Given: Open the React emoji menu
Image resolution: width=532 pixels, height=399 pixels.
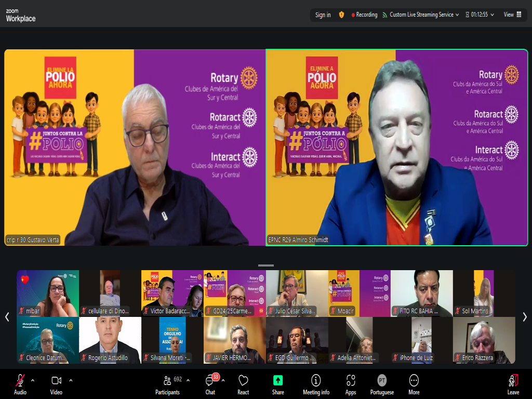Looking at the screenshot, I should [x=243, y=384].
